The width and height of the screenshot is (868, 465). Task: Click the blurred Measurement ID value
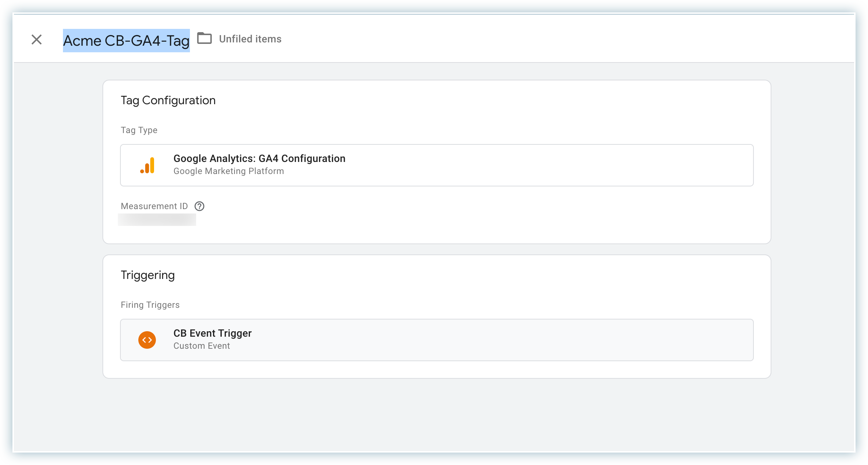(x=157, y=220)
